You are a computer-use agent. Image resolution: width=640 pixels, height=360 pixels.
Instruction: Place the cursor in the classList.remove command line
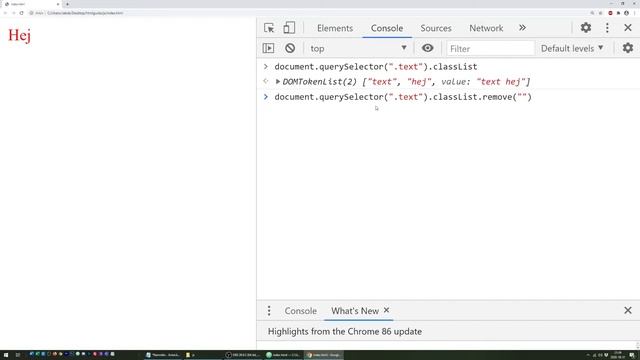click(x=403, y=97)
